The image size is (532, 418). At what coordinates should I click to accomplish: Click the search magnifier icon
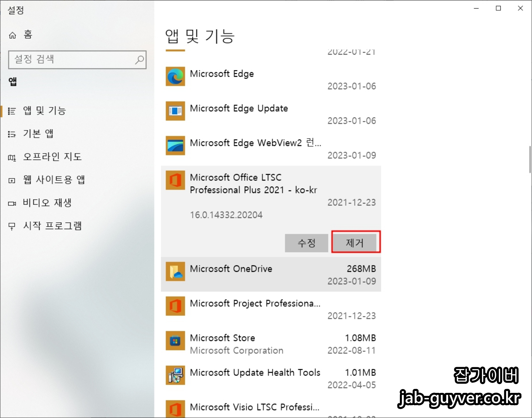click(x=139, y=60)
